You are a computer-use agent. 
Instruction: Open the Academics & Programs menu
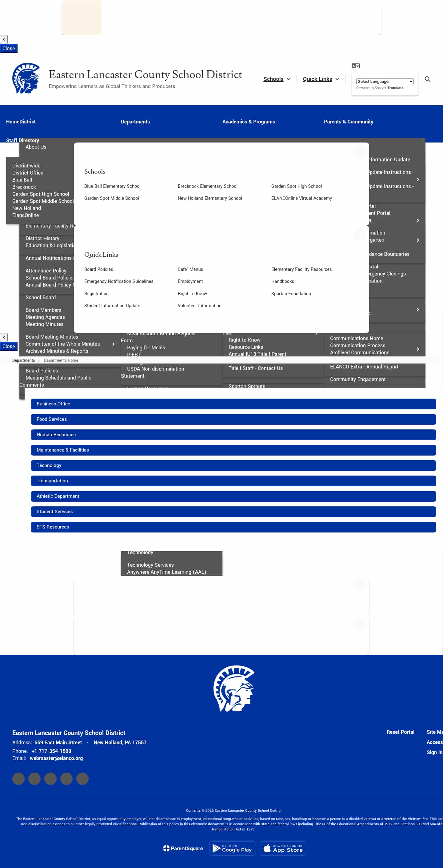point(248,122)
